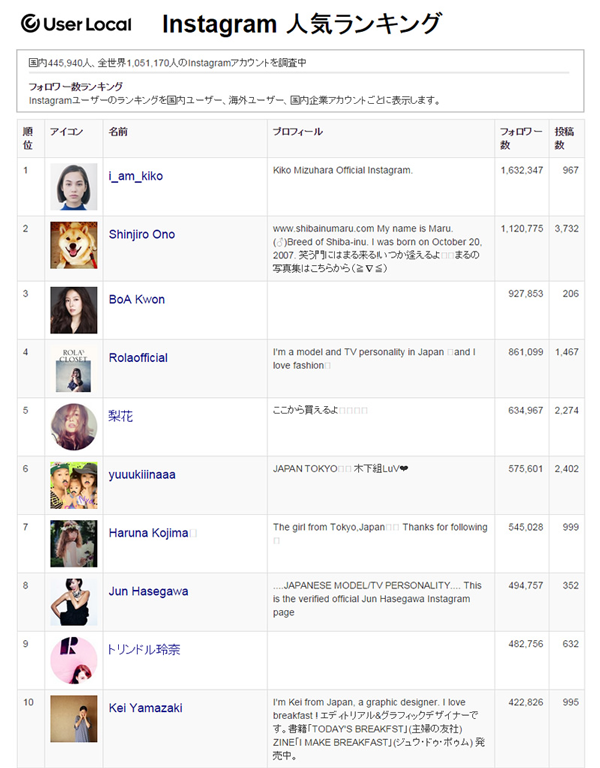Click Kei Yamazaki's profile photo
This screenshot has width=600, height=768.
point(74,719)
